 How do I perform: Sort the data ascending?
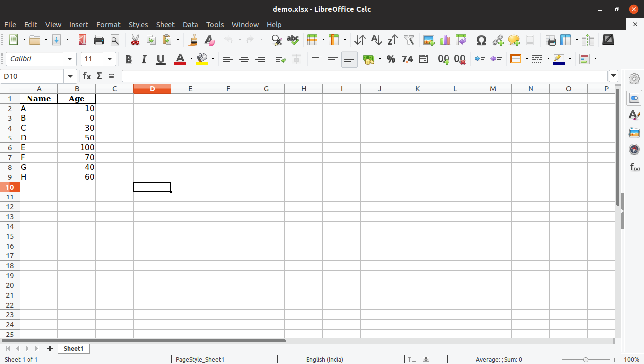tap(376, 40)
